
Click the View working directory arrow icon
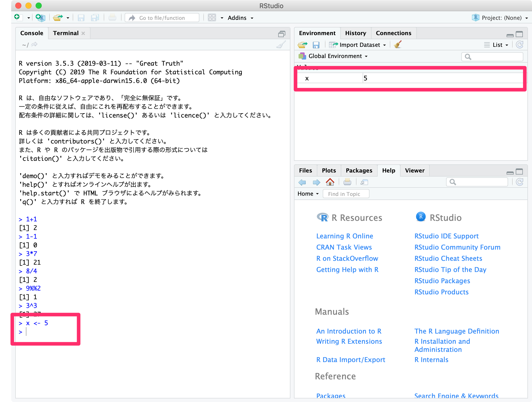(34, 45)
